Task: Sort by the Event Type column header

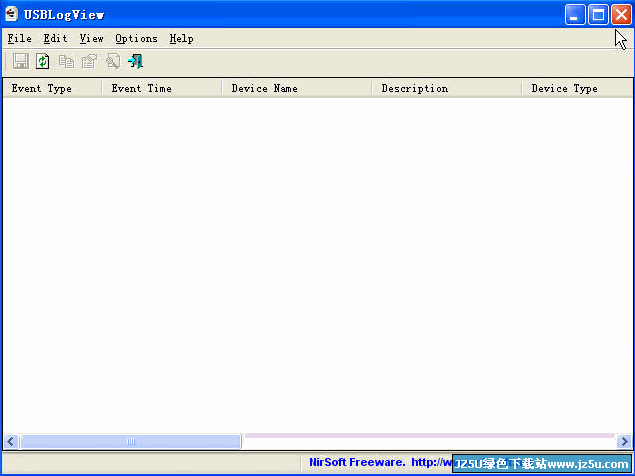Action: tap(52, 88)
